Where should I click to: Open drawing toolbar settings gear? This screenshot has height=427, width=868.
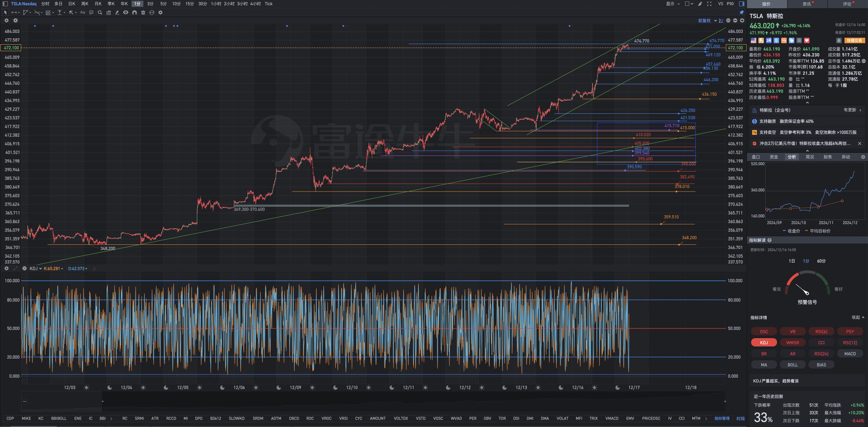[x=160, y=12]
